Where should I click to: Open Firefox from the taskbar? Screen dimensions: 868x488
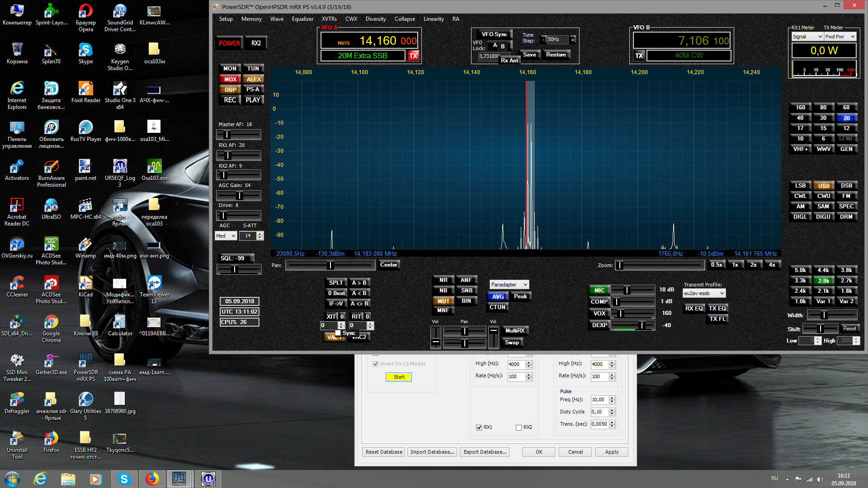coord(152,479)
